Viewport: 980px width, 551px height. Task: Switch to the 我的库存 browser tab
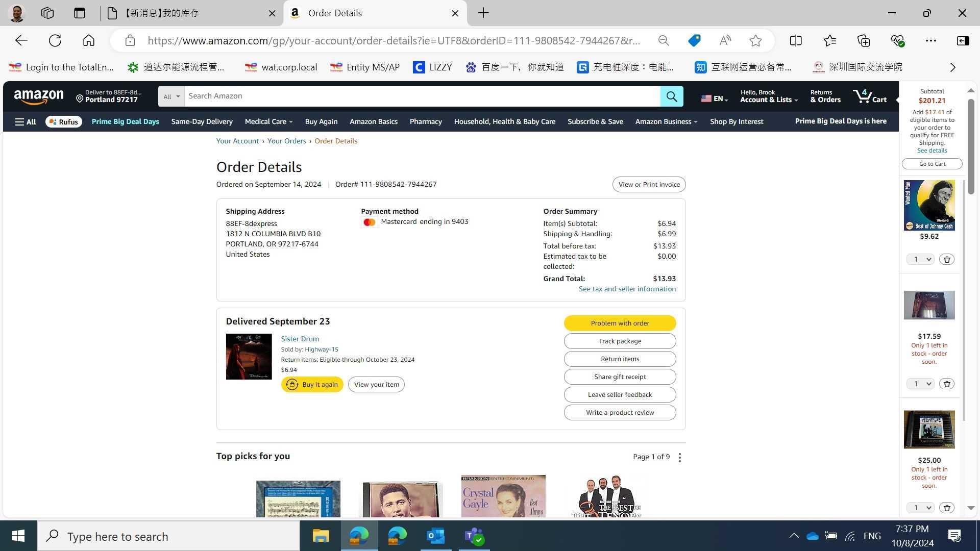coord(189,13)
